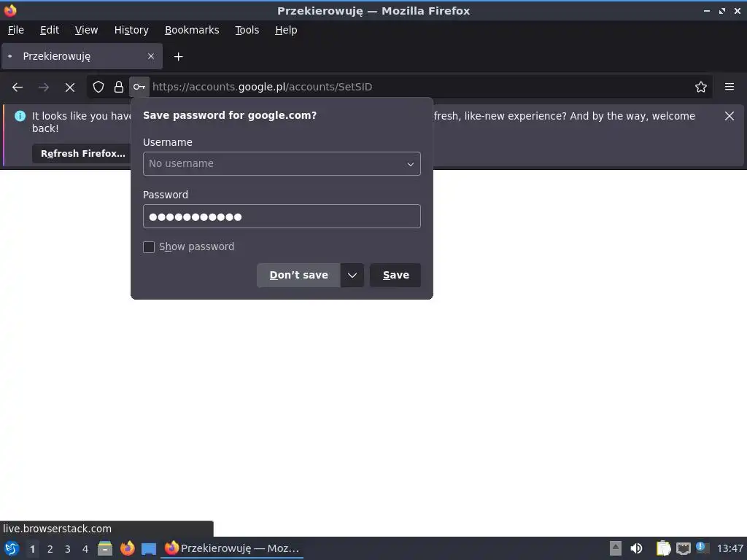
Task: Open the volume control in tray
Action: pos(636,548)
